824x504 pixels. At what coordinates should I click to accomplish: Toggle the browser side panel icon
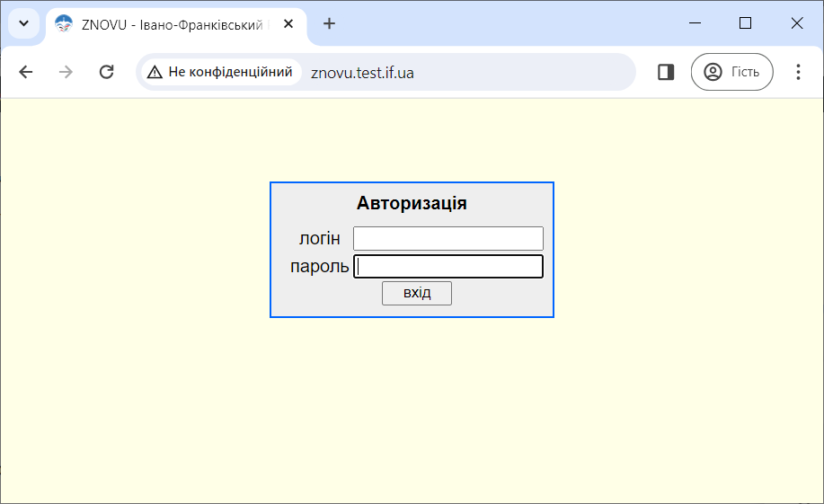pos(666,72)
